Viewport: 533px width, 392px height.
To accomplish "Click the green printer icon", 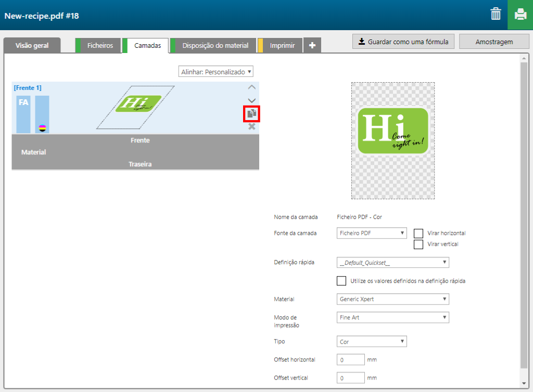I will click(520, 15).
